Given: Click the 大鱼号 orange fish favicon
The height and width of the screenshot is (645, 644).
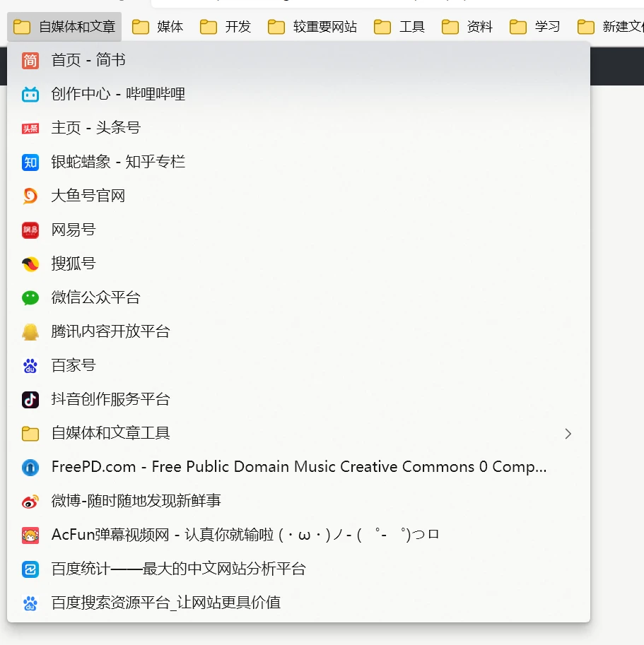Looking at the screenshot, I should click(x=30, y=196).
